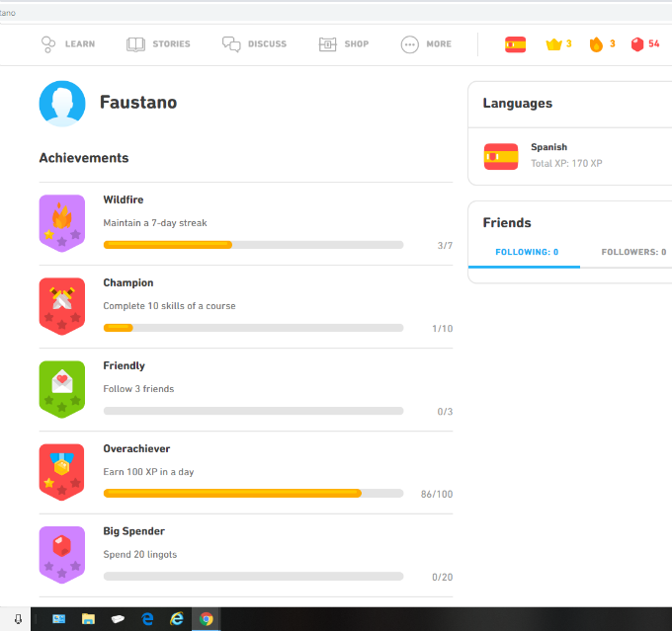Image resolution: width=672 pixels, height=631 pixels.
Task: Click the Spanish language name
Action: pos(548,147)
